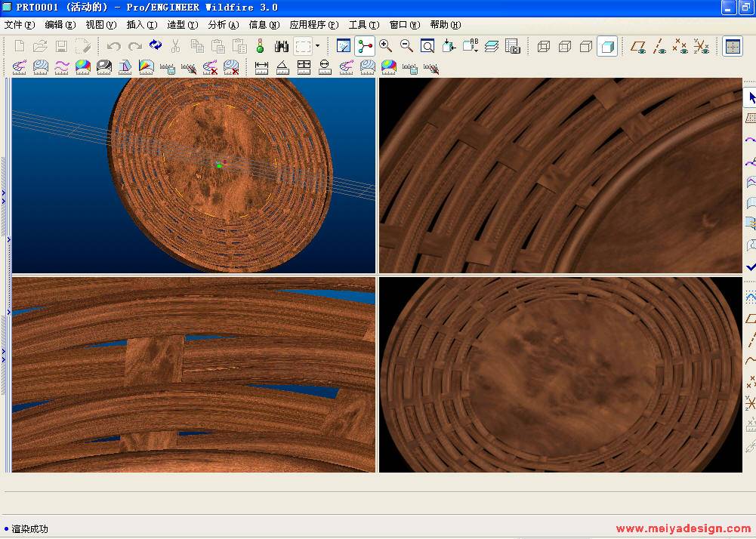Toggle datum points visibility
Viewport: 756px width, 539px height.
680,46
